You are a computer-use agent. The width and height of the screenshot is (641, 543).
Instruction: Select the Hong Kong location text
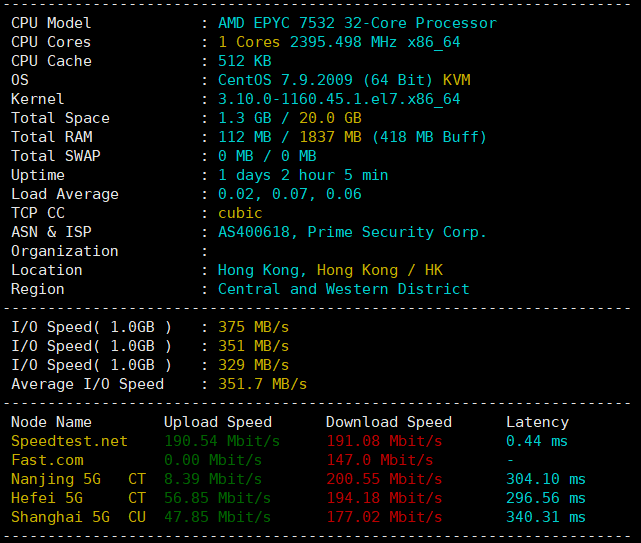(x=330, y=270)
